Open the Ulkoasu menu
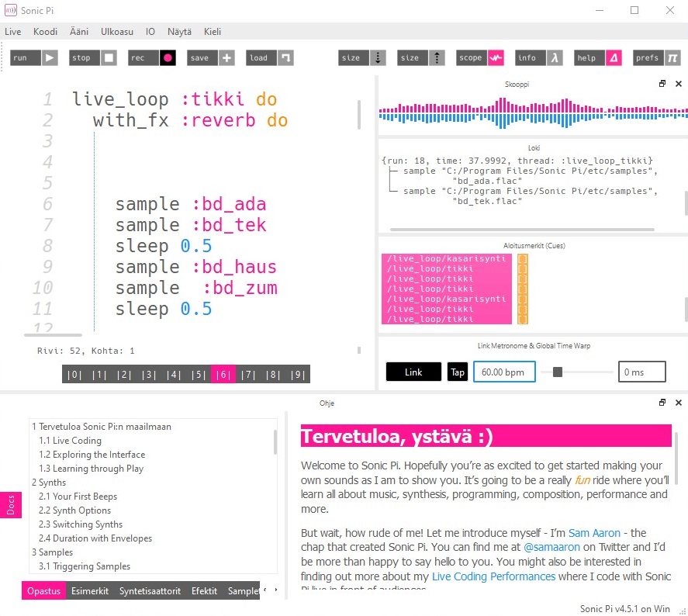Viewport: 688px width, 616px height. (x=116, y=32)
